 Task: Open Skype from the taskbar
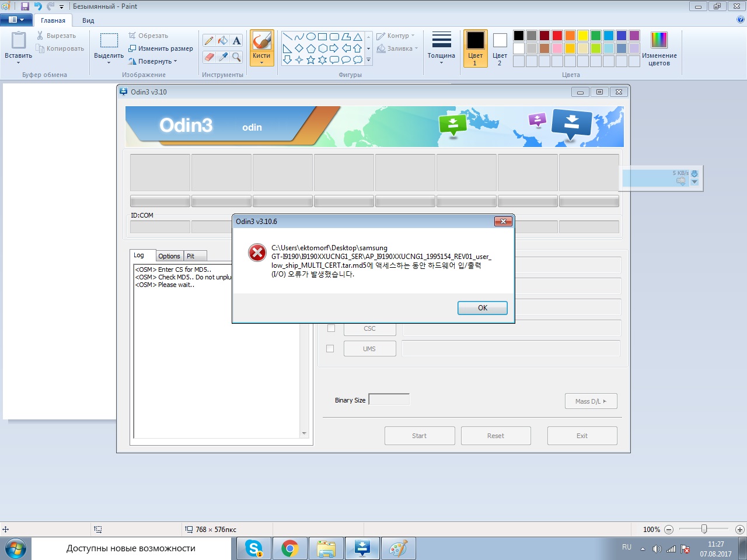click(254, 548)
